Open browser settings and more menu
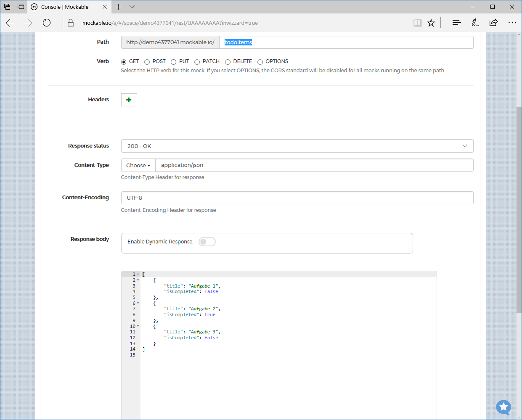Screen dimensions: 522x420 (x=512, y=23)
